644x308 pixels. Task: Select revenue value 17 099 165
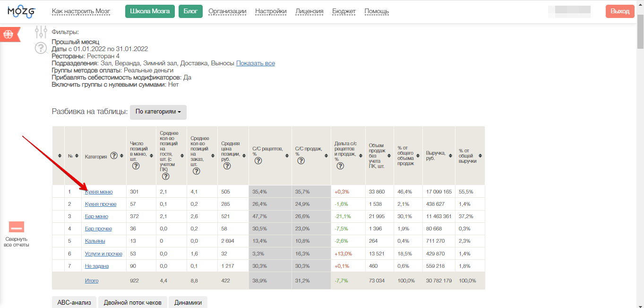point(439,192)
